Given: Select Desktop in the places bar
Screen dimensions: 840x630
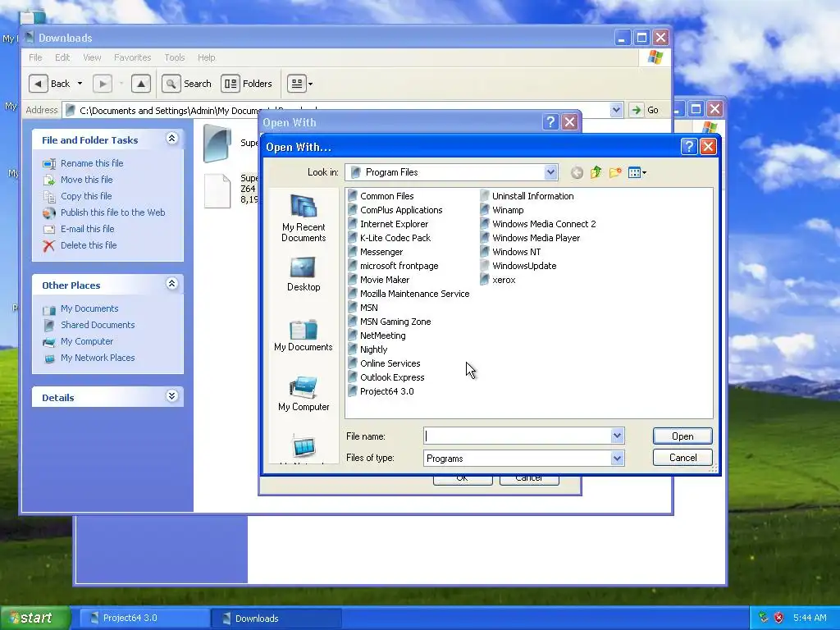Looking at the screenshot, I should (304, 274).
